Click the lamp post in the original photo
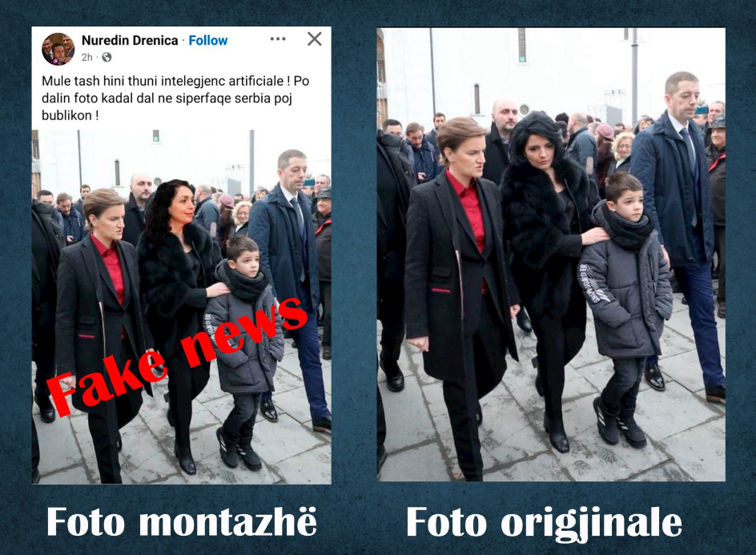Image resolution: width=756 pixels, height=555 pixels. (x=634, y=77)
